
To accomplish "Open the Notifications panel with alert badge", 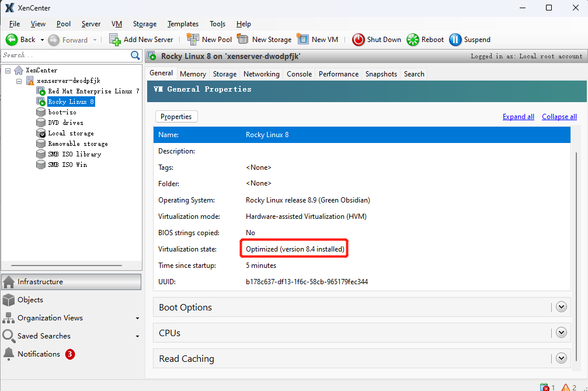I will coord(39,354).
